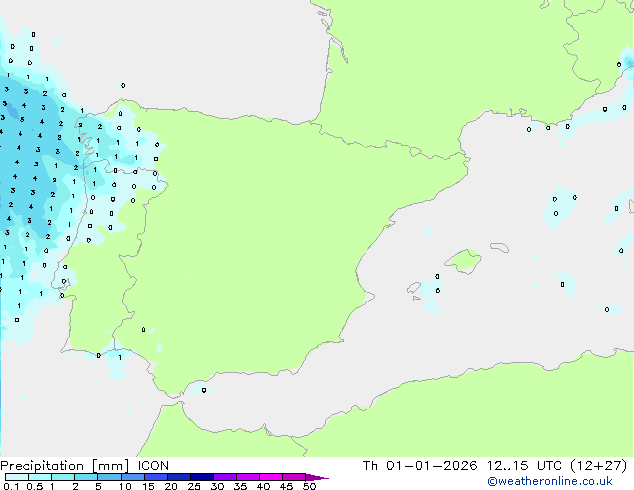Select the 45–50 mm legend color swatch
This screenshot has width=634, height=490.
coord(294,477)
